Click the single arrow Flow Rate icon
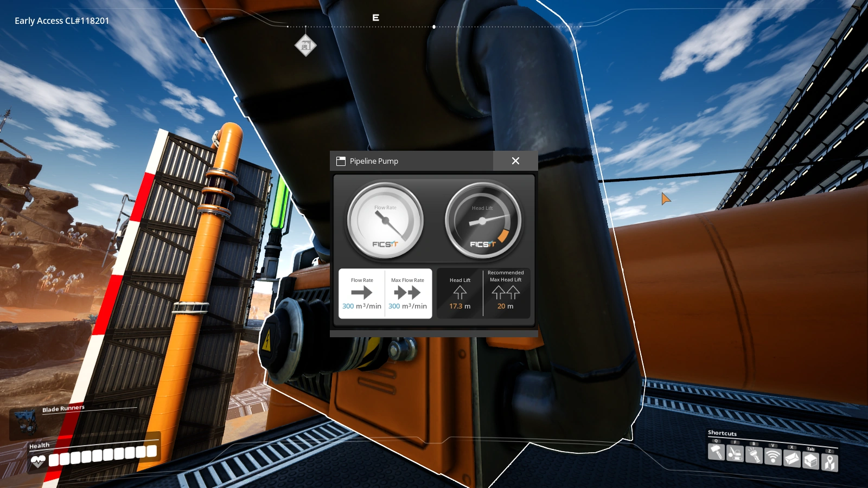Viewport: 868px width, 488px height. pos(361,293)
